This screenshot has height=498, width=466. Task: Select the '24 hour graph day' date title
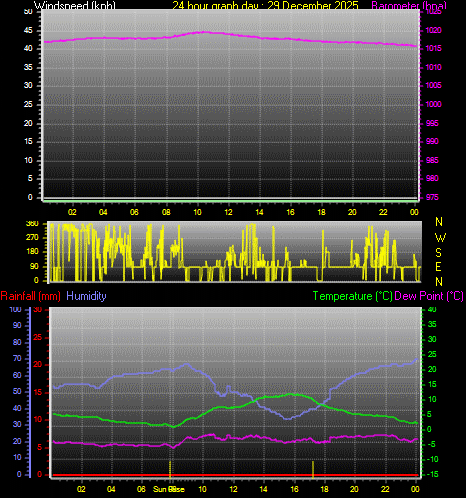(x=265, y=5)
